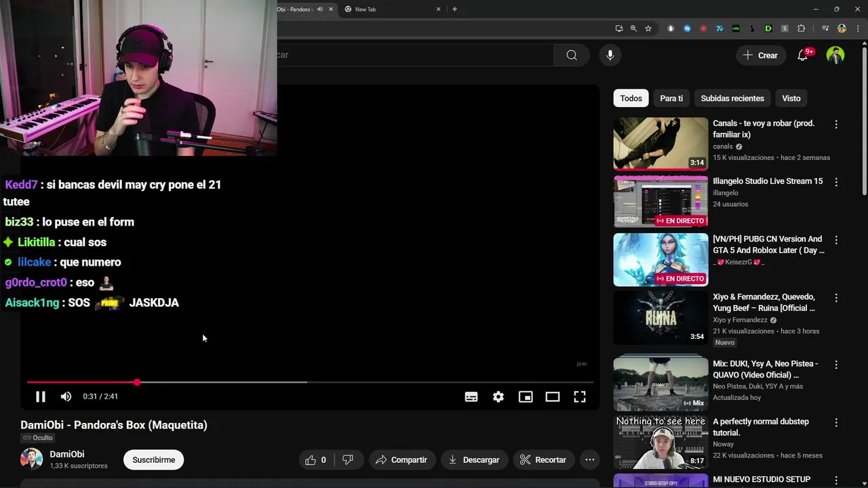Open the DamiObi channel name link
The image size is (868, 488).
[x=67, y=454]
